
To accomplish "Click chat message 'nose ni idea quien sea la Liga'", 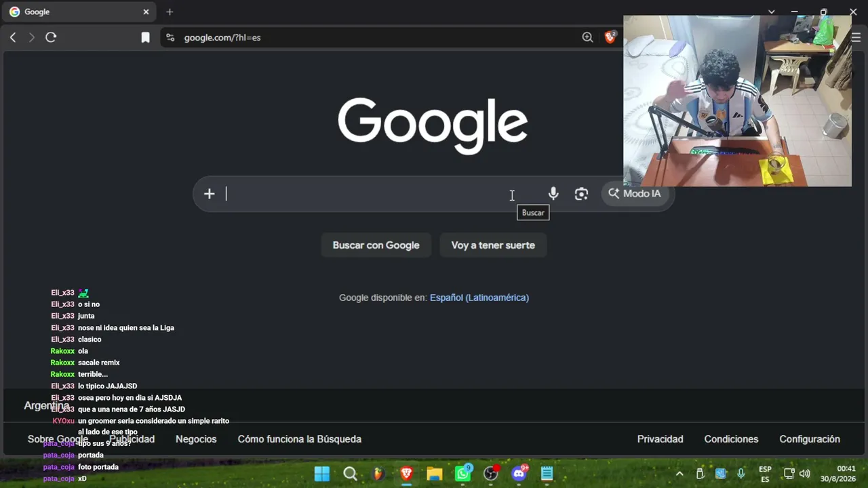I will pos(126,328).
